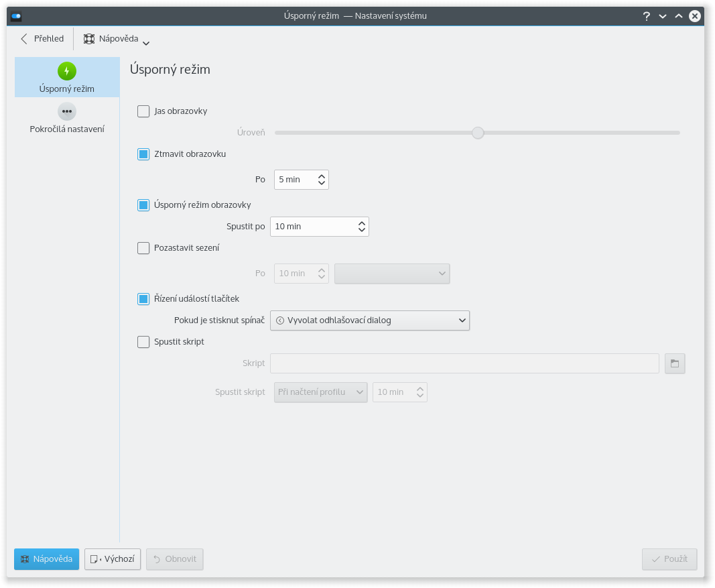Click the blue Nápověda button at the bottom

(x=46, y=559)
